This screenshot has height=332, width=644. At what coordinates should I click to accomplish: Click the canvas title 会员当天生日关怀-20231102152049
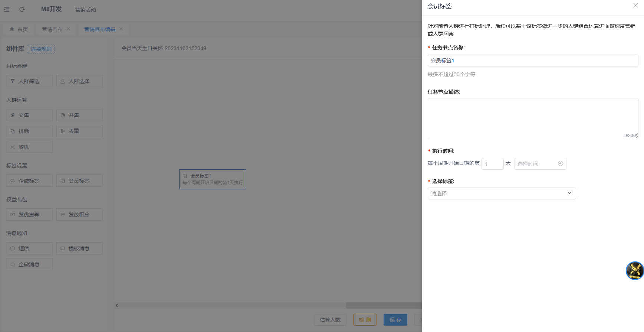coord(164,48)
